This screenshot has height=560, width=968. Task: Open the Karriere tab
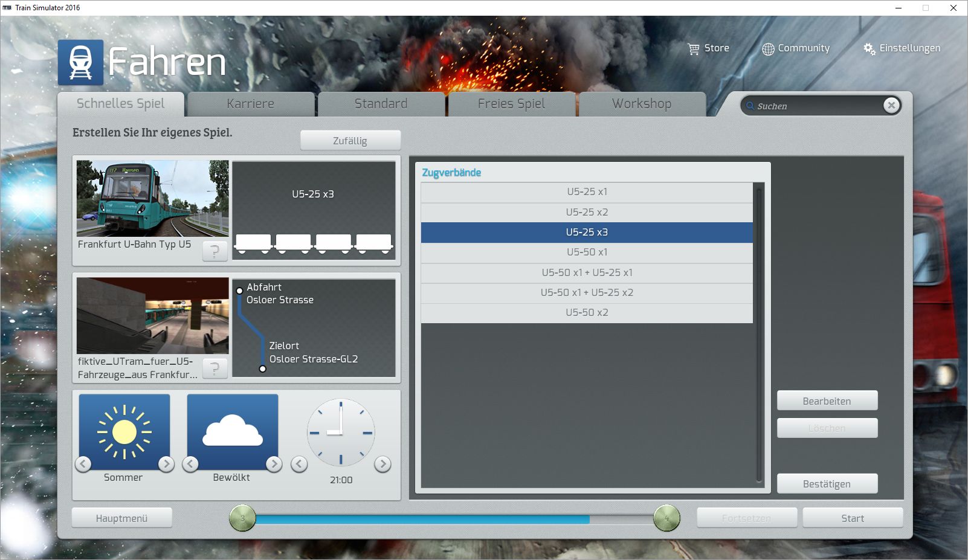coord(251,104)
